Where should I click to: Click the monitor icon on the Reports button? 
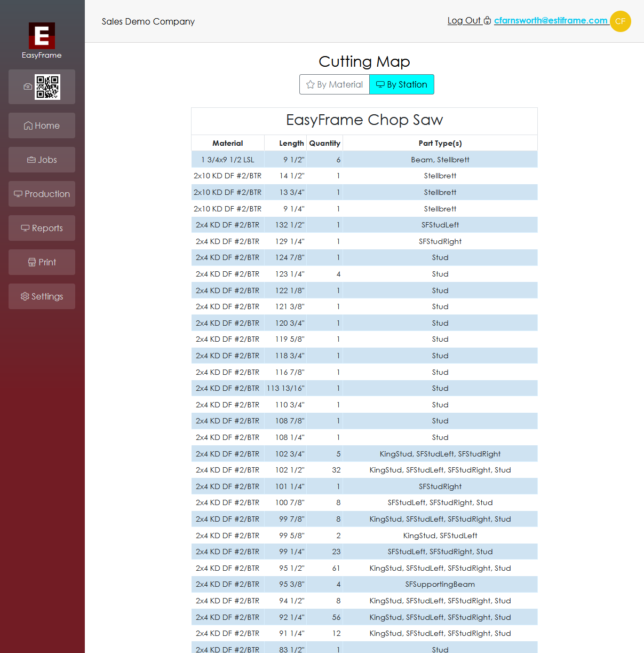[x=25, y=228]
